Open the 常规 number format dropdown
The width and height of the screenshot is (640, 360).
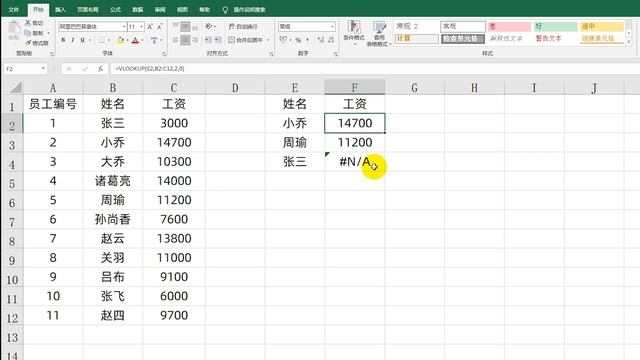(x=332, y=27)
